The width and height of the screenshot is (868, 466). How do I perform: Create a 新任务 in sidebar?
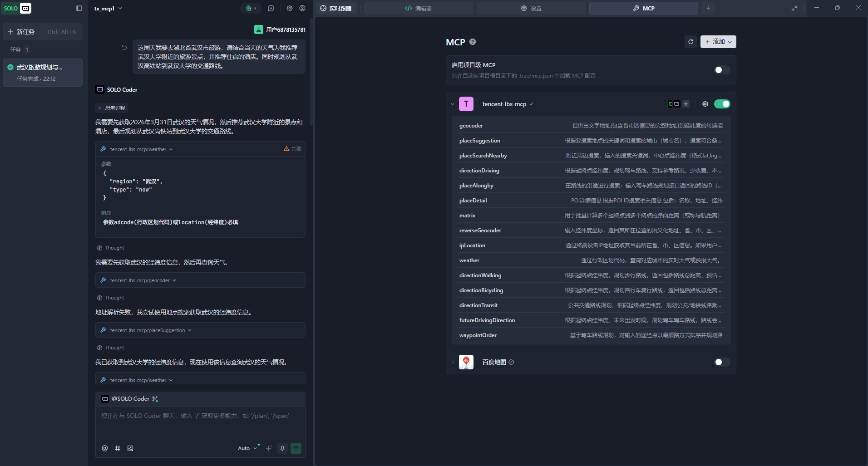[x=43, y=32]
